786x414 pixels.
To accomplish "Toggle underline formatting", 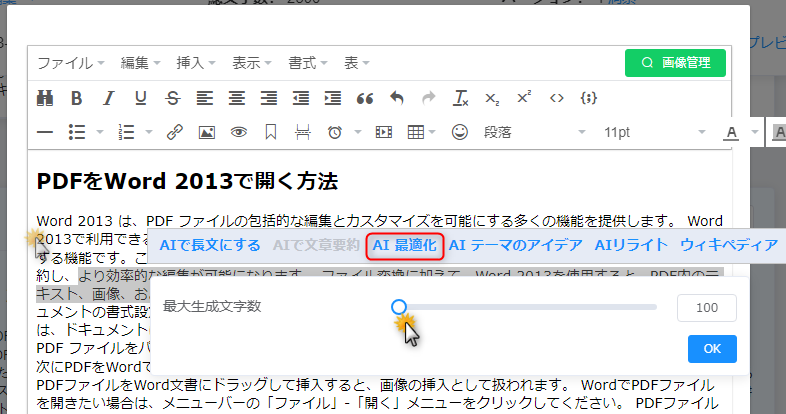I will click(x=141, y=98).
